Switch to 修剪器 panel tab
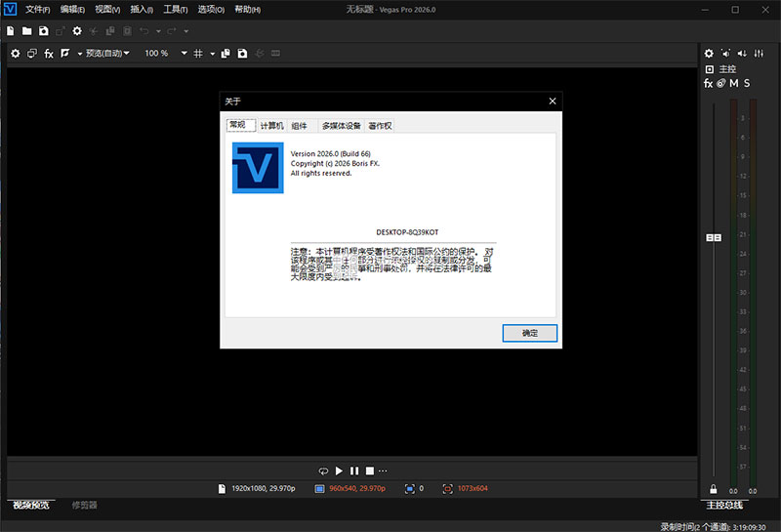Viewport: 781px width, 532px height. [x=84, y=505]
